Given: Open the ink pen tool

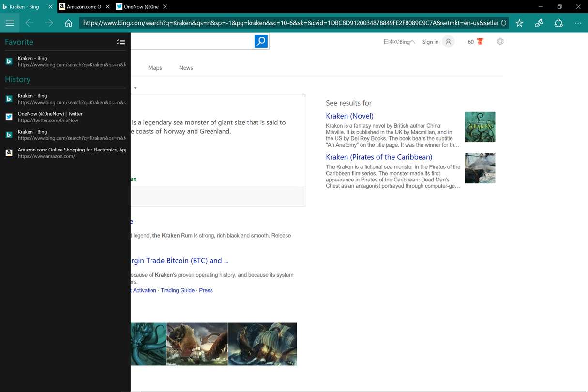Looking at the screenshot, I should tap(539, 23).
